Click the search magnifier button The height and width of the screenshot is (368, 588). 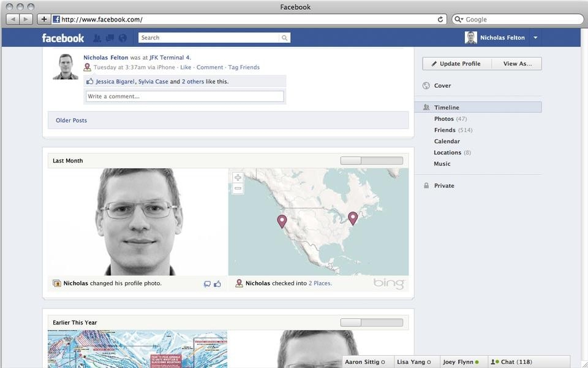pos(285,37)
